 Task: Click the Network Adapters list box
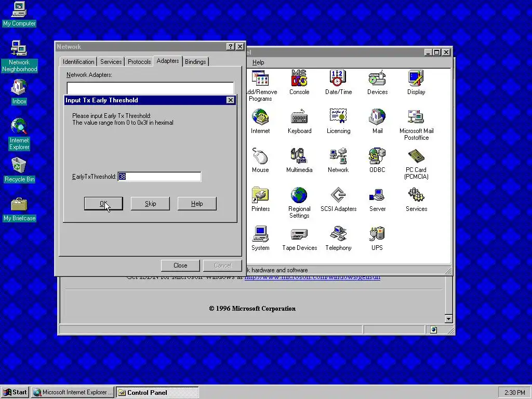(x=150, y=88)
